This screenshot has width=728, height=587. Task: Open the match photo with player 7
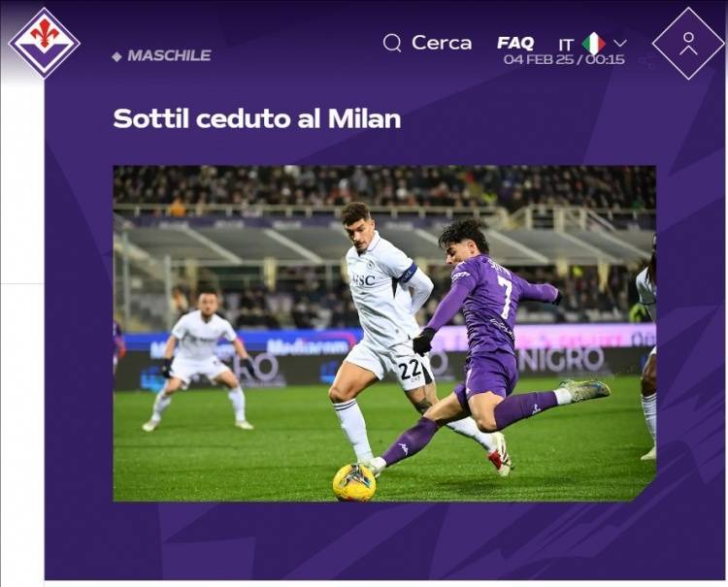(384, 333)
